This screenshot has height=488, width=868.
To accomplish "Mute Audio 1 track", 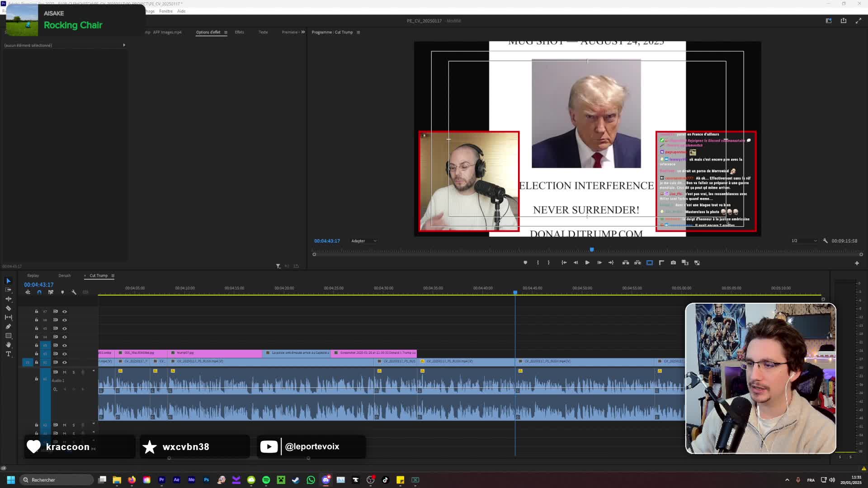I will coord(65,372).
